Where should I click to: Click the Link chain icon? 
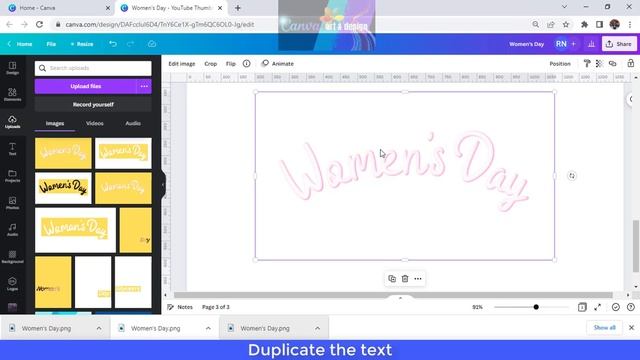(613, 63)
